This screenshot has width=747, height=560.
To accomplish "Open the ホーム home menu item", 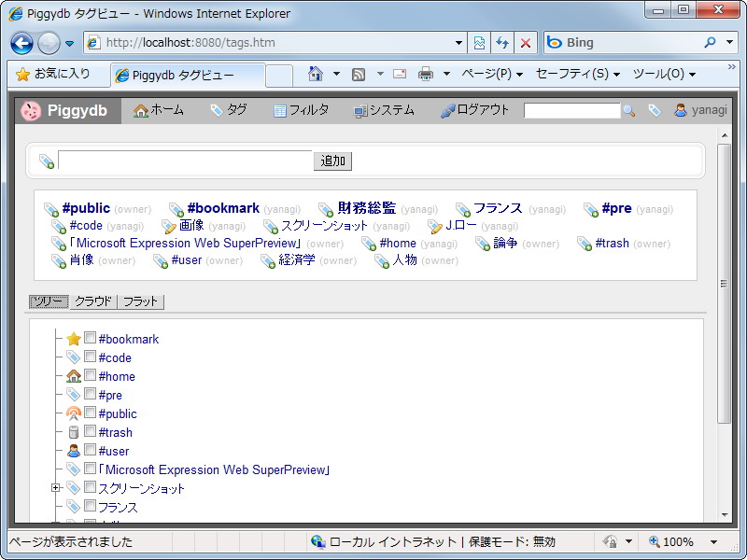I will [159, 110].
